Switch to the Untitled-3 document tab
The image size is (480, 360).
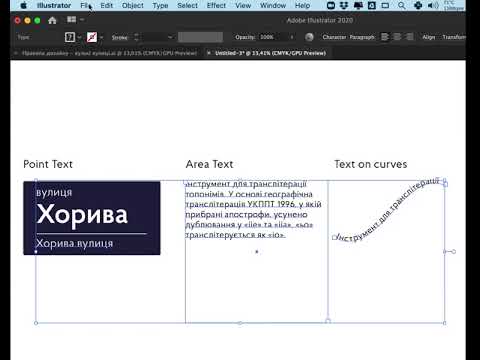[270, 53]
